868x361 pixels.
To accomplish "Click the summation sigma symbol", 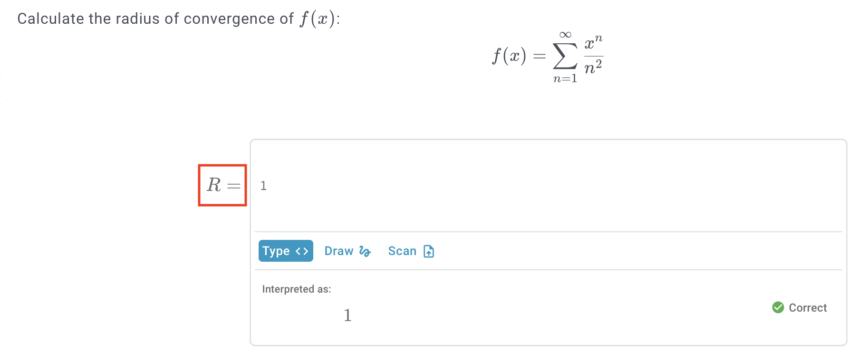I will coord(565,57).
